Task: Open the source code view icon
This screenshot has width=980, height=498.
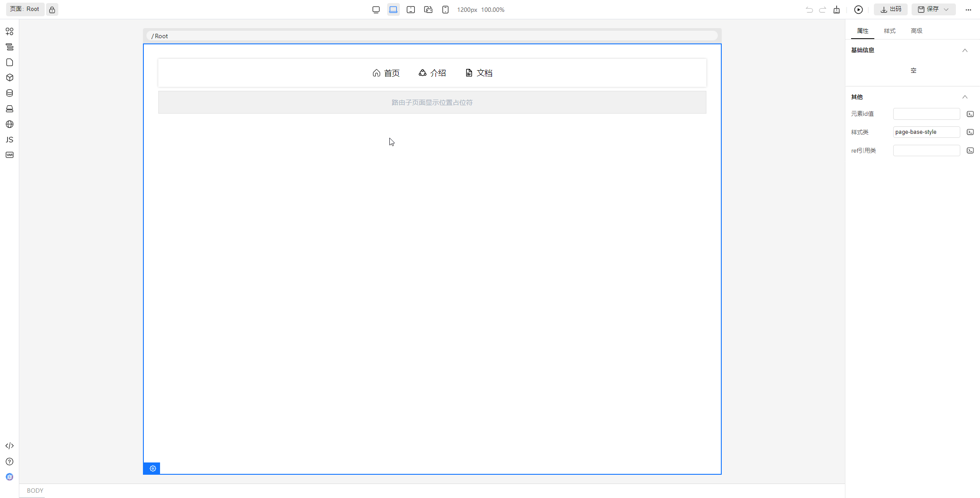Action: click(x=10, y=446)
